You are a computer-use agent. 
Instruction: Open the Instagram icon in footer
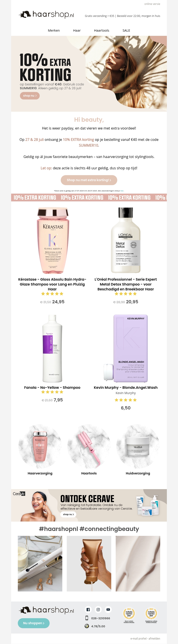click(98, 610)
